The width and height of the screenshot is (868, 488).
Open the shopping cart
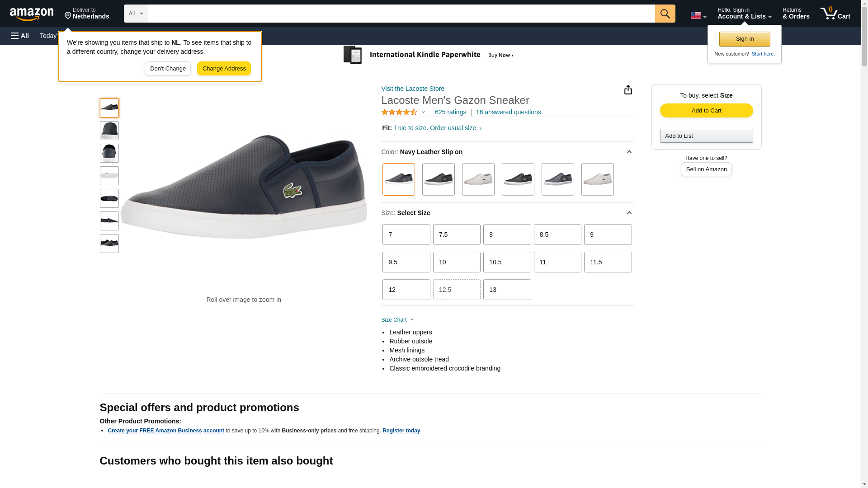[835, 14]
